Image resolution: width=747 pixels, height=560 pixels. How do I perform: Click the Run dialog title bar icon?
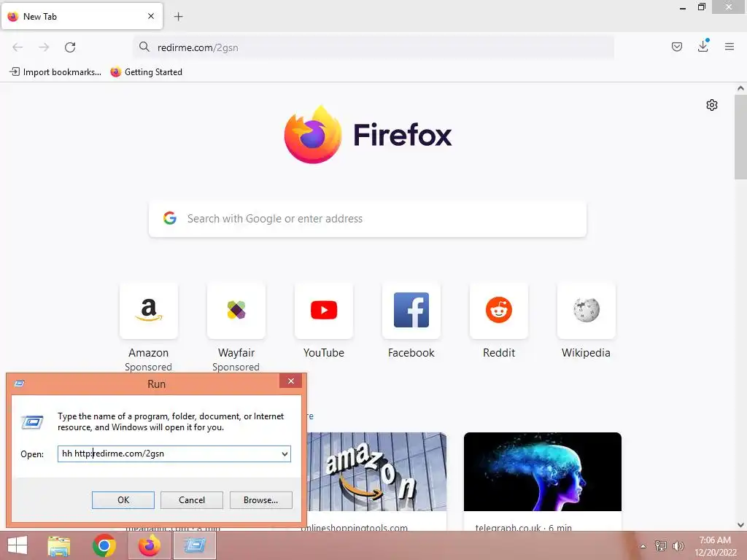pyautogui.click(x=20, y=384)
